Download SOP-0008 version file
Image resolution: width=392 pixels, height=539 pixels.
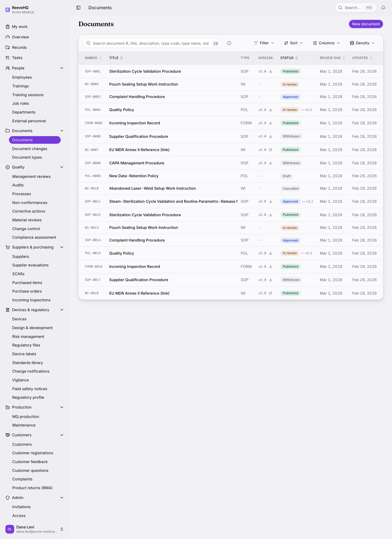pyautogui.click(x=271, y=163)
